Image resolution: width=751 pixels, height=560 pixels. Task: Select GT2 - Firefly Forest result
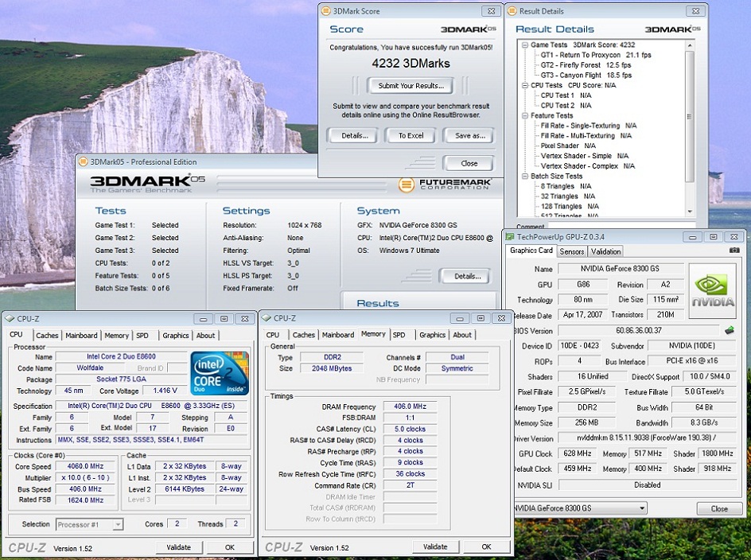click(586, 65)
